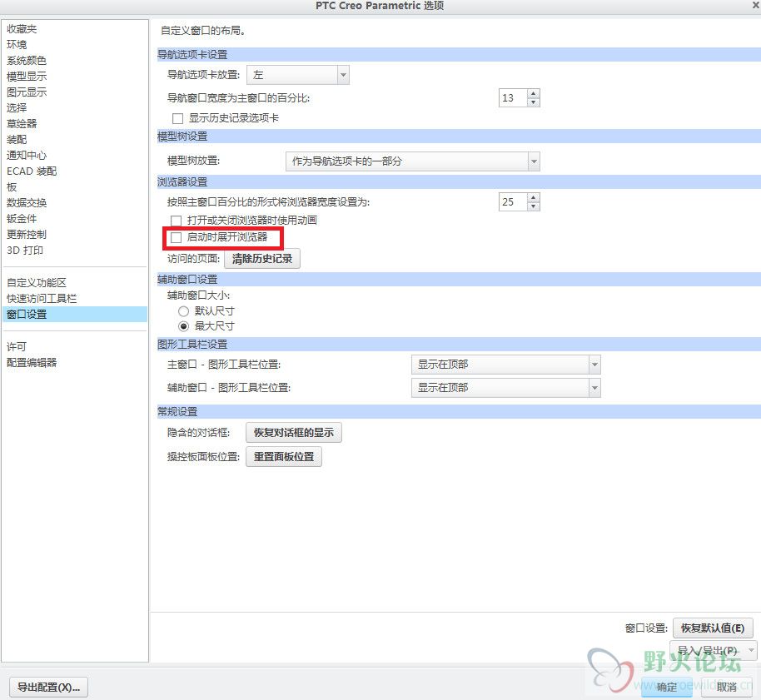Select 板 category
Viewport: 761px width, 700px height.
click(12, 186)
